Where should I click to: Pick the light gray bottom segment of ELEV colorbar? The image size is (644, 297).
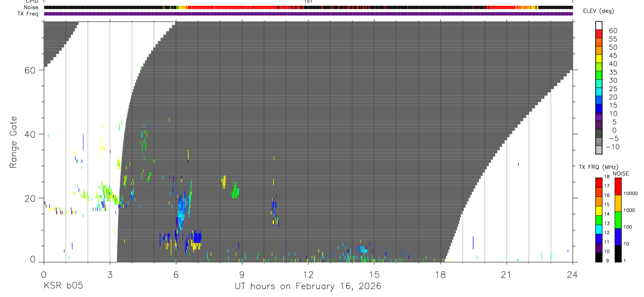599,150
